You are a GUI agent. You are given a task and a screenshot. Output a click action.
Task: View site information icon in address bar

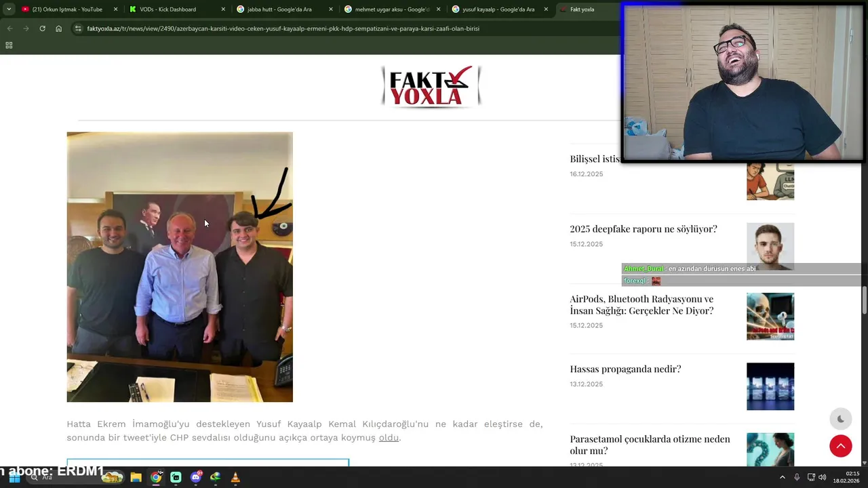pos(78,28)
